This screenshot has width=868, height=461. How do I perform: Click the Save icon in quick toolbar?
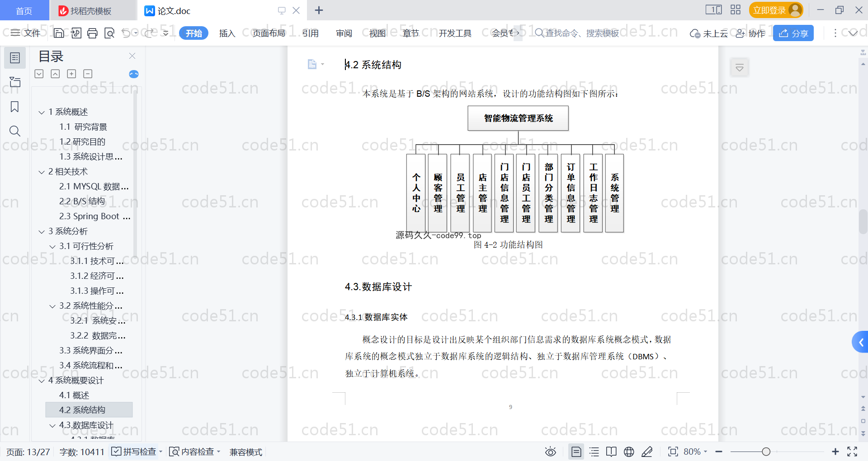pos(58,33)
